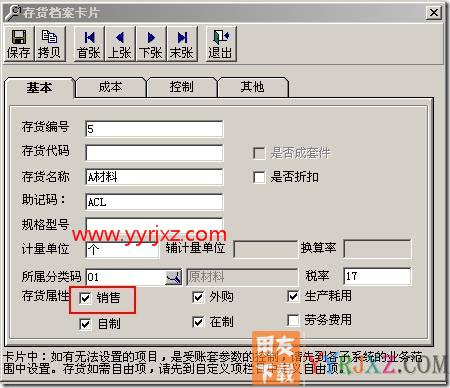Click the 拷贝 (Copy) toolbar icon
This screenshot has width=450, height=388.
point(49,44)
